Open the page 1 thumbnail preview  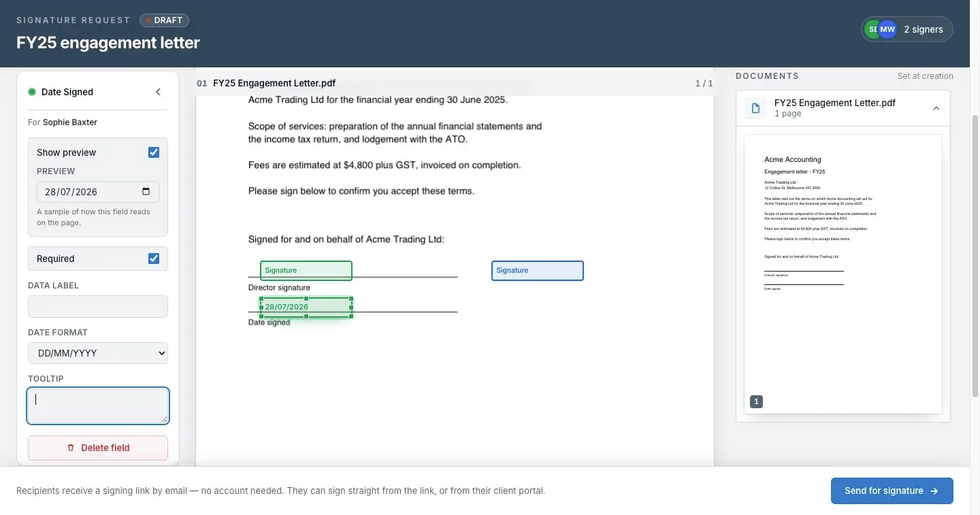click(x=843, y=274)
